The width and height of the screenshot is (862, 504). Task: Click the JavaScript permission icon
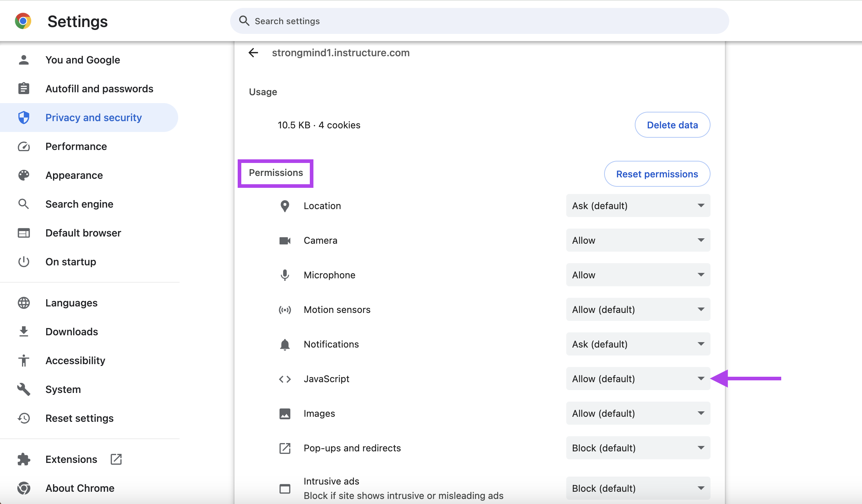[285, 379]
